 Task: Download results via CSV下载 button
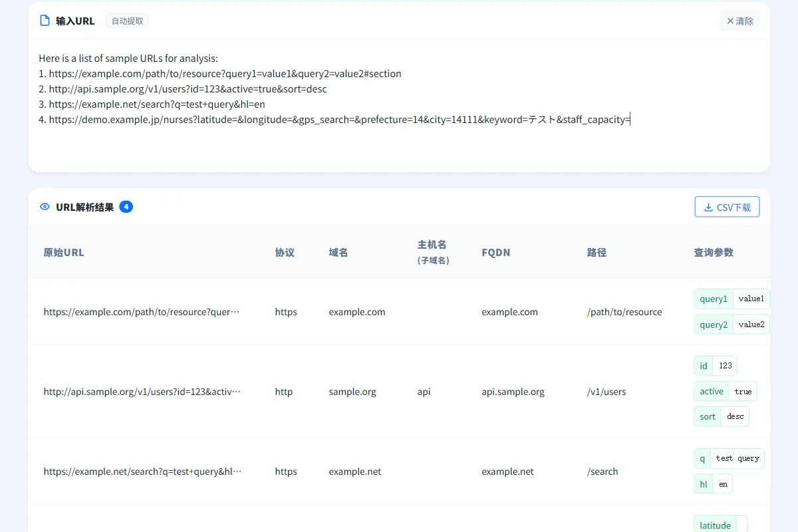tap(727, 207)
